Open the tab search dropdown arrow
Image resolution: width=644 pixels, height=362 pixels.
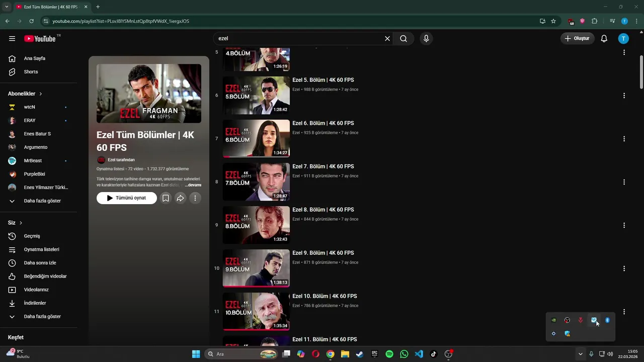pyautogui.click(x=7, y=7)
